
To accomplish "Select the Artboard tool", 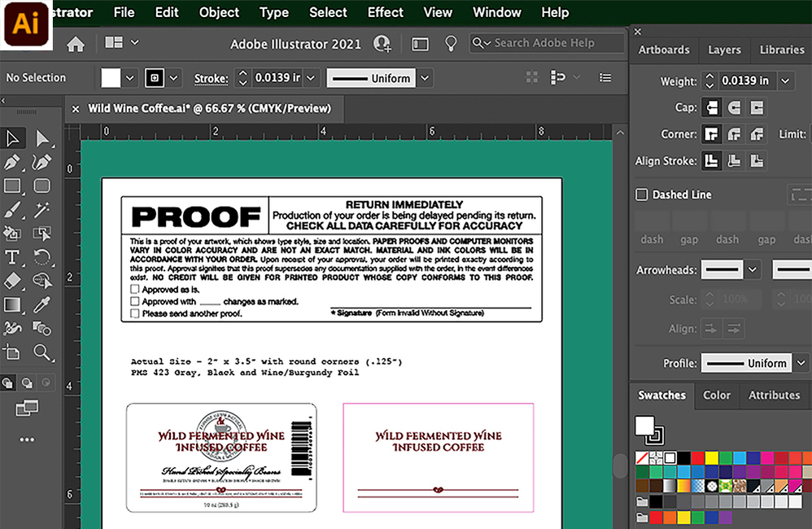I will (x=12, y=352).
